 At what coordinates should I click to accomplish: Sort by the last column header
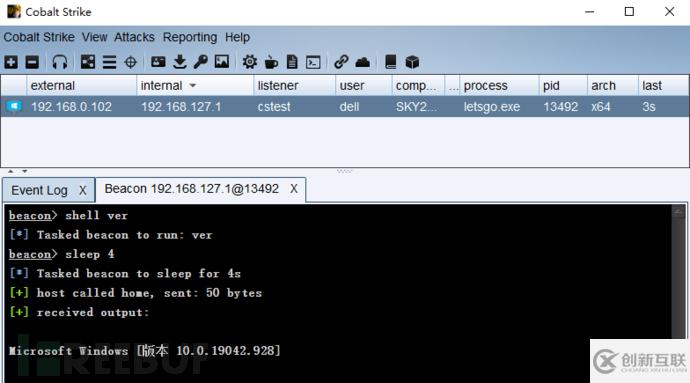tap(663, 85)
